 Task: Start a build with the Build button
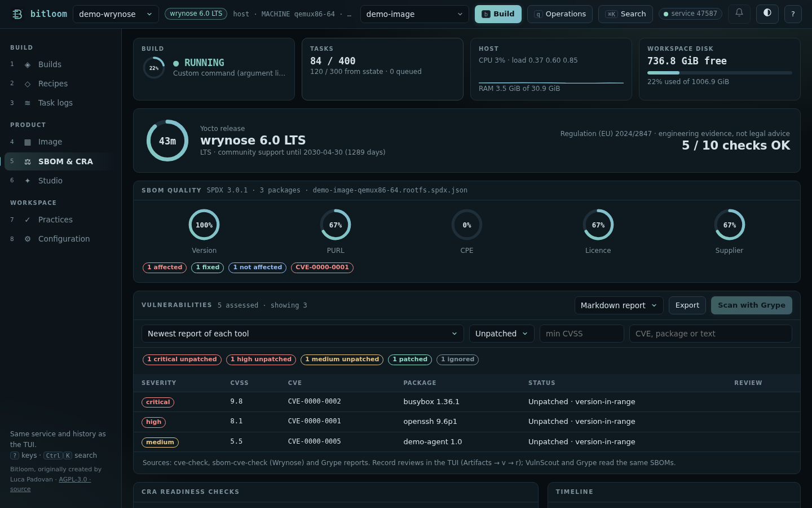pyautogui.click(x=498, y=14)
